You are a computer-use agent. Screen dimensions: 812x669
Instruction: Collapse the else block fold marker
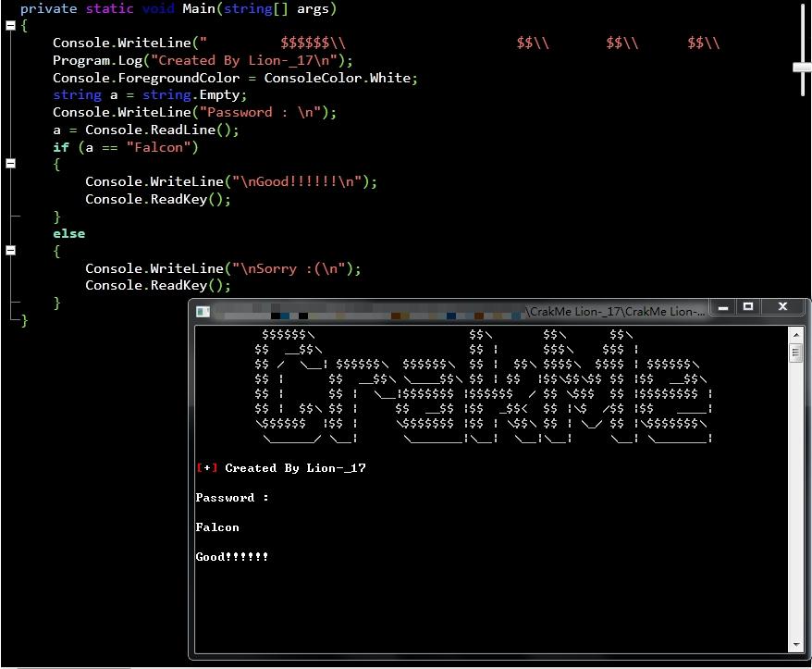click(x=10, y=251)
